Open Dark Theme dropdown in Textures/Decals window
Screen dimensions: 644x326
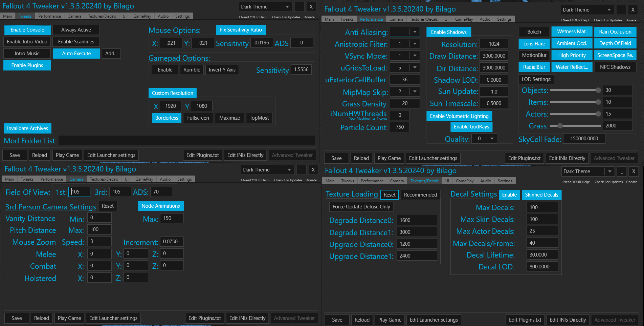tap(588, 171)
